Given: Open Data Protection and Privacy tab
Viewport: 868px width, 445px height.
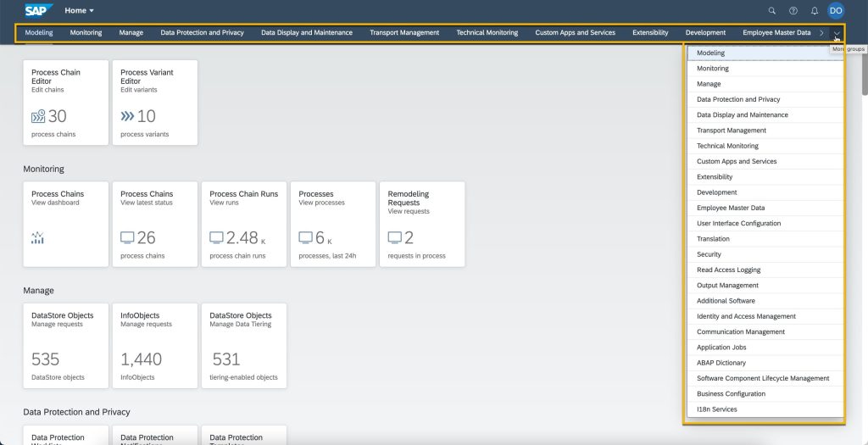Looking at the screenshot, I should tap(202, 33).
